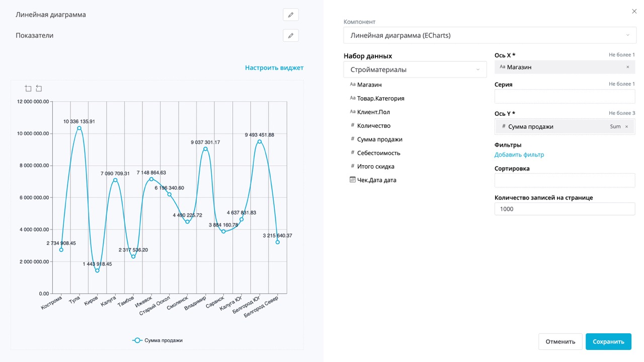Toggle the Сумма продажи legend marker
644x362 pixels.
pyautogui.click(x=137, y=340)
